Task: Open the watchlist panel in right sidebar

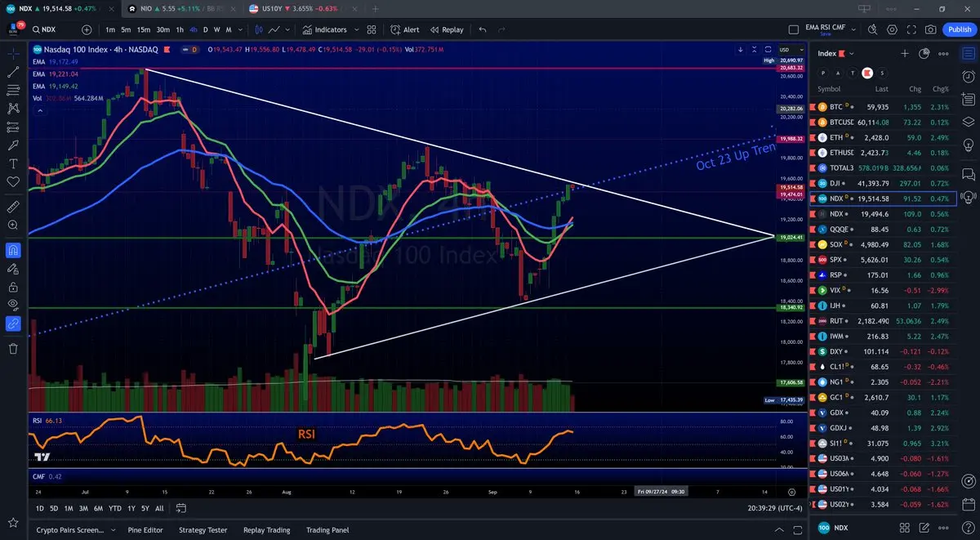Action: 967,53
